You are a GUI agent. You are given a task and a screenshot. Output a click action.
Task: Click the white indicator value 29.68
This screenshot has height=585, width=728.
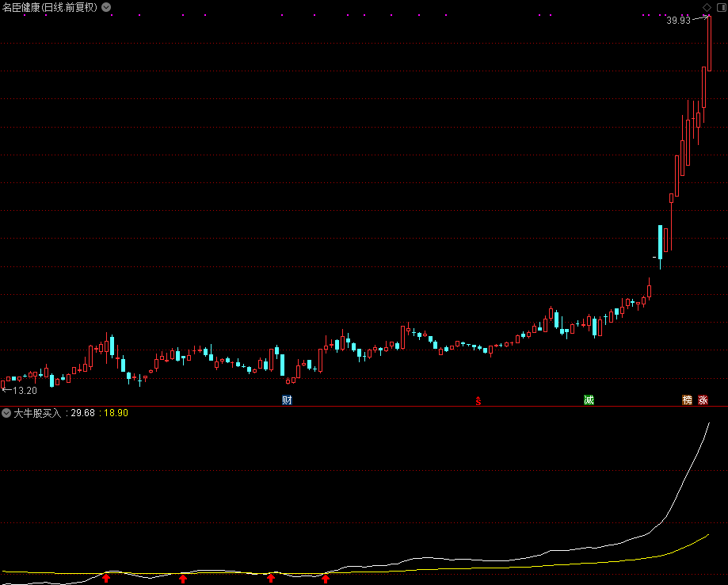(x=82, y=413)
